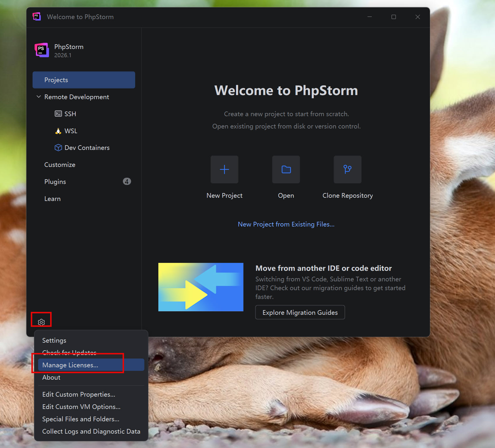Click the New Project plus icon
495x448 pixels.
click(224, 169)
